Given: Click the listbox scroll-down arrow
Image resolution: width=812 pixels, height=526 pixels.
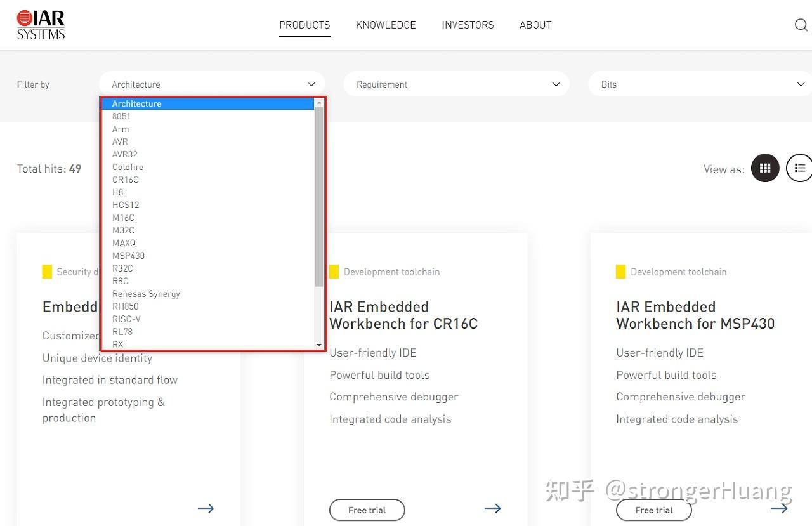Looking at the screenshot, I should click(x=319, y=345).
